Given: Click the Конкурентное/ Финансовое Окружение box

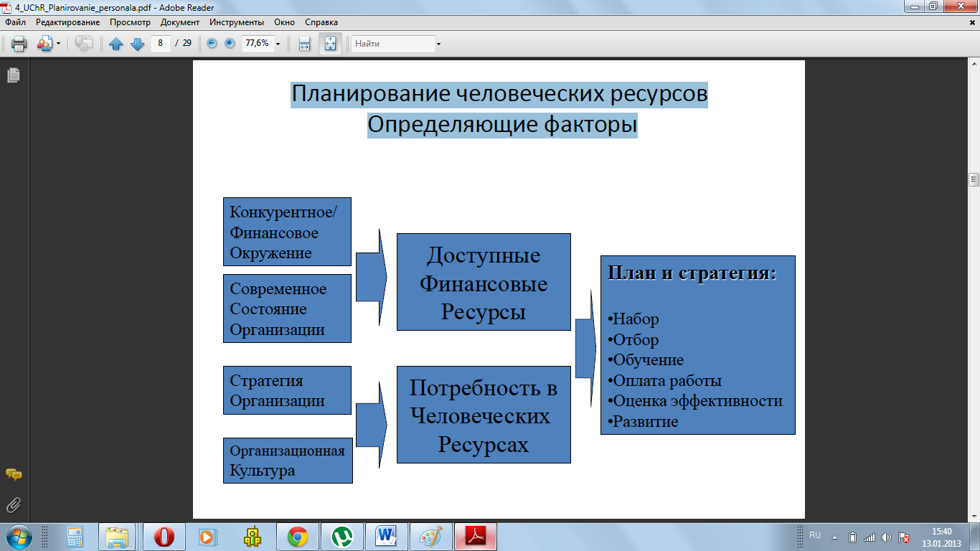Looking at the screenshot, I should click(x=288, y=232).
